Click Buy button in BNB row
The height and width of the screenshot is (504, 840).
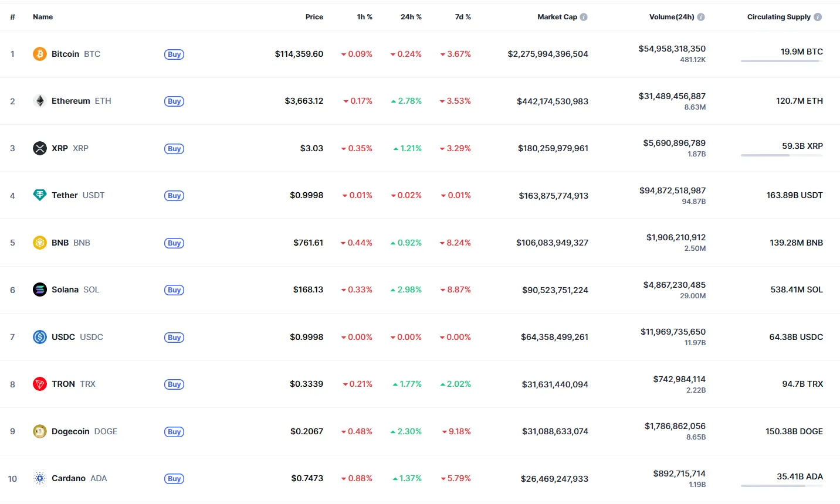174,243
